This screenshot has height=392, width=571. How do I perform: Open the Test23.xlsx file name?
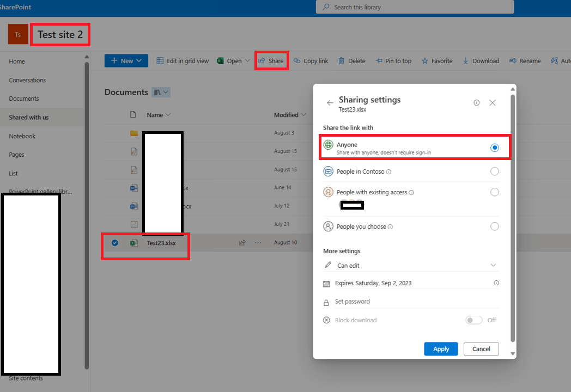coord(161,243)
